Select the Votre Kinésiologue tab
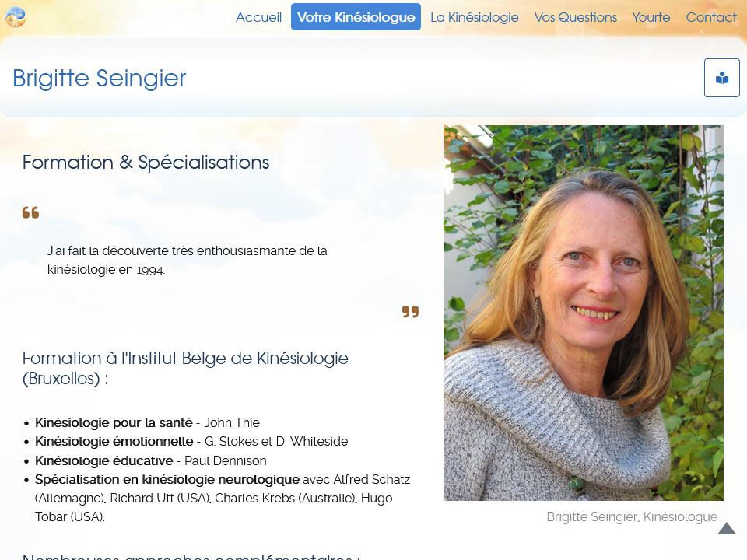The height and width of the screenshot is (560, 747). [356, 17]
